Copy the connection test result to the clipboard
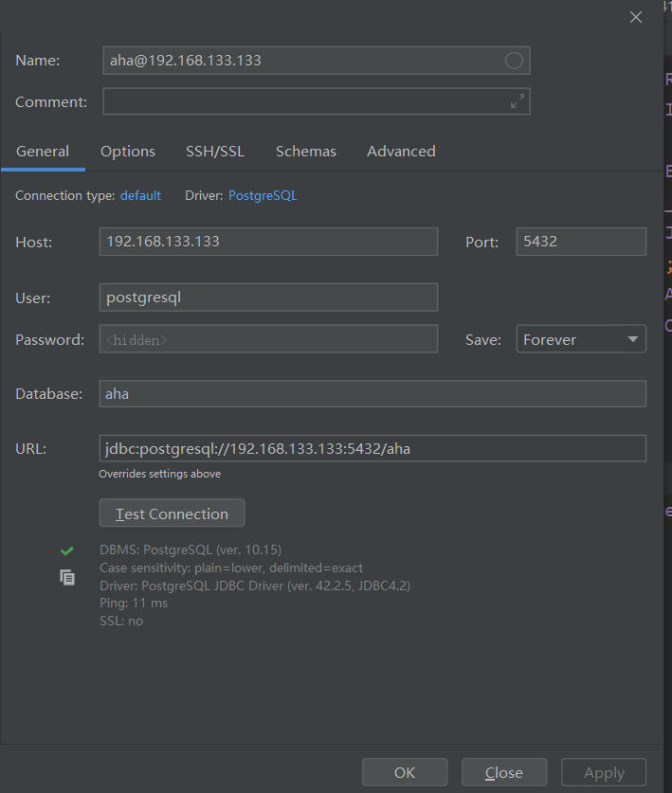 click(67, 577)
